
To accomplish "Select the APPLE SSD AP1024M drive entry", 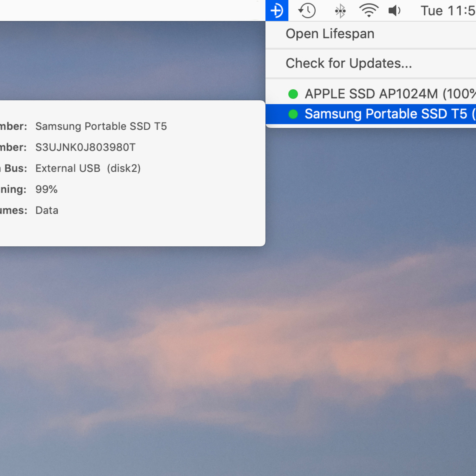I will 381,94.
